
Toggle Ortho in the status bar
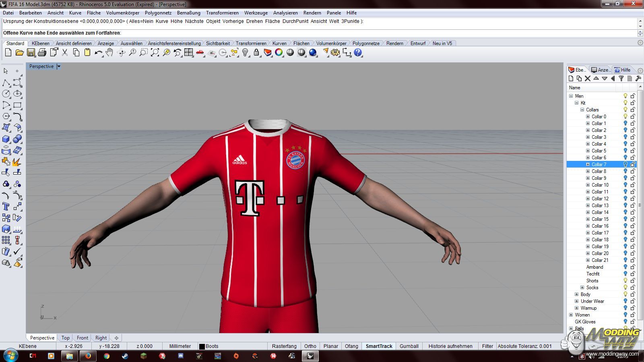(x=310, y=346)
